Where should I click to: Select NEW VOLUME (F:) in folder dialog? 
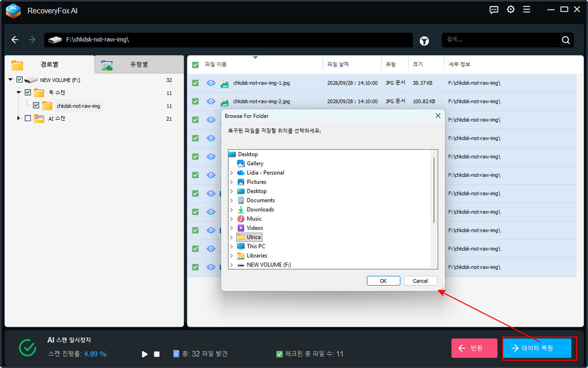[269, 265]
